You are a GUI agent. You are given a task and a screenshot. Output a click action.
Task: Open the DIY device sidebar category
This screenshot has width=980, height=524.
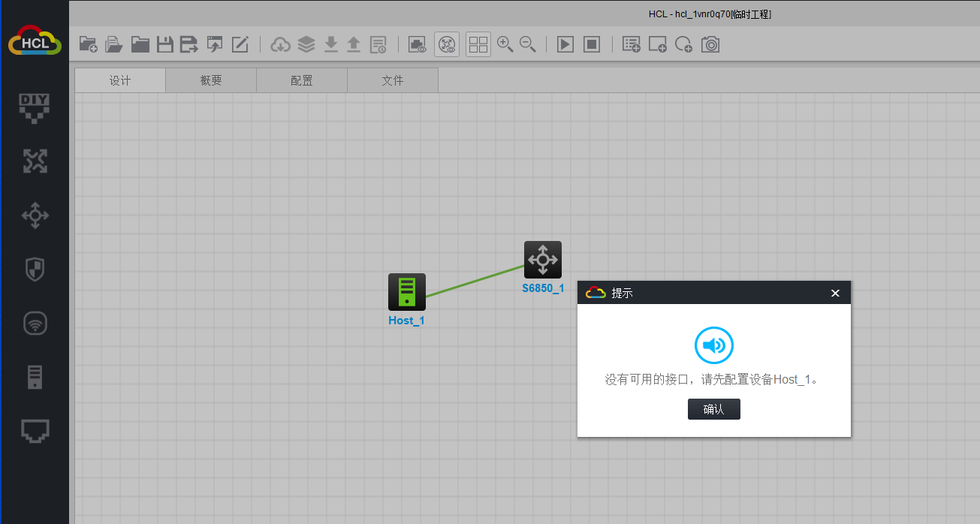(x=35, y=107)
